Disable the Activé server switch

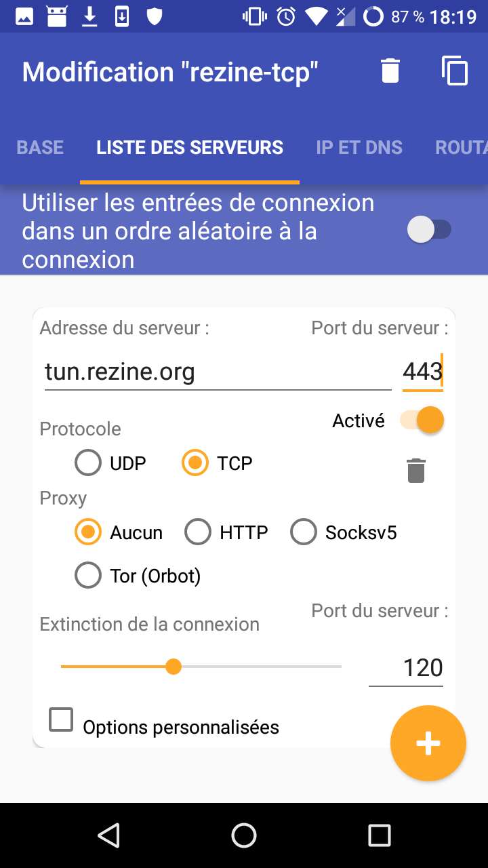pos(422,420)
